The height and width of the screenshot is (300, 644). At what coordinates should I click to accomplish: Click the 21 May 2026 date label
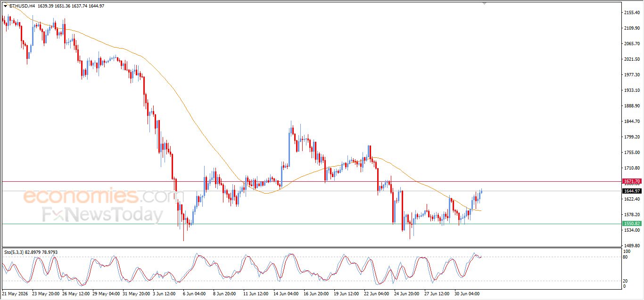point(16,293)
